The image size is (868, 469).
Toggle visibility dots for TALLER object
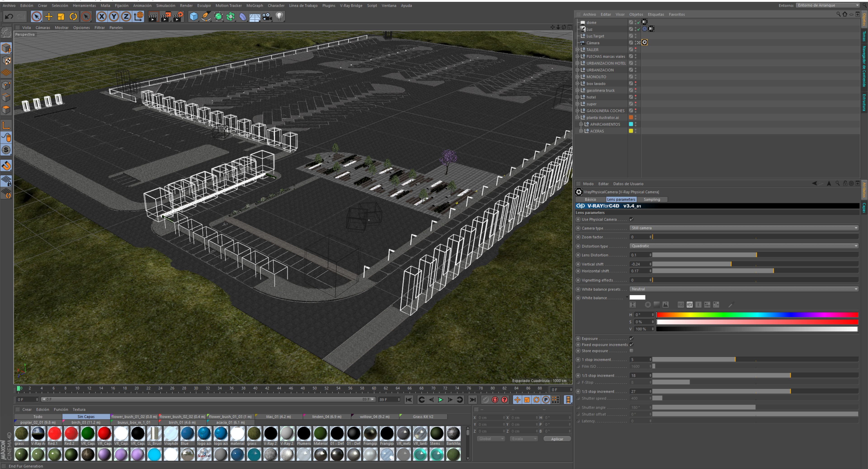click(x=635, y=50)
